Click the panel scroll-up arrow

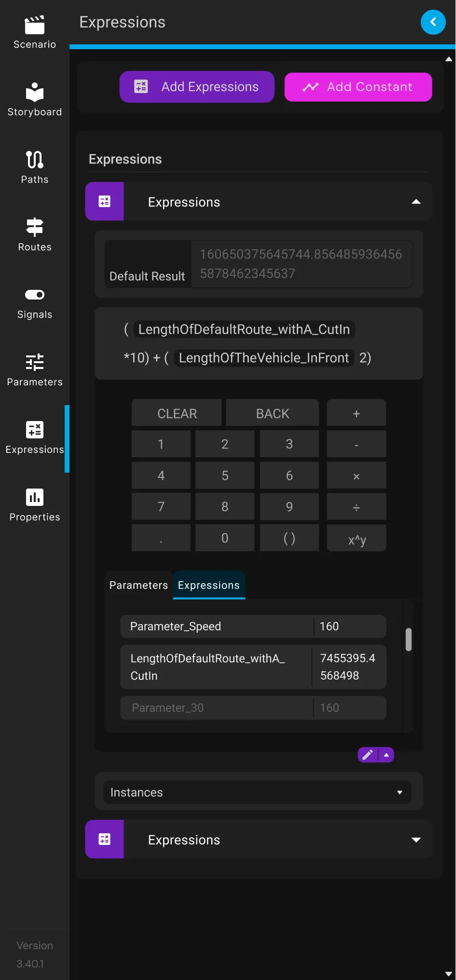pyautogui.click(x=449, y=59)
